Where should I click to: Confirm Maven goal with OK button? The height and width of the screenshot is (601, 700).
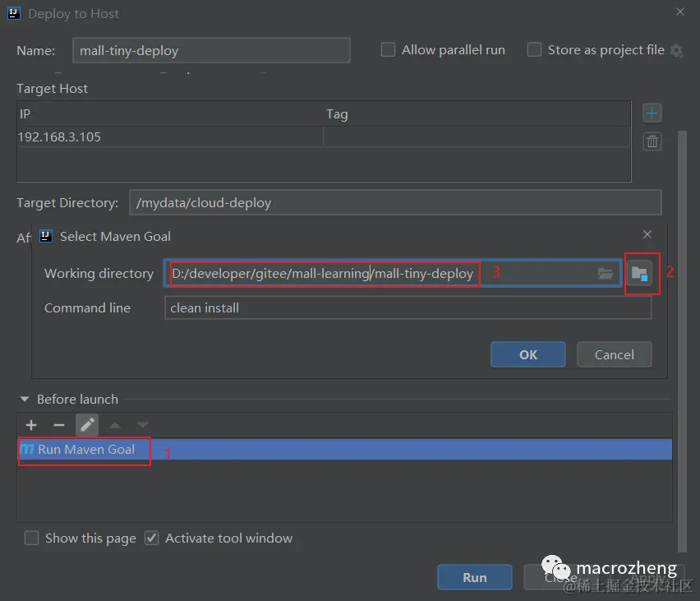click(528, 355)
